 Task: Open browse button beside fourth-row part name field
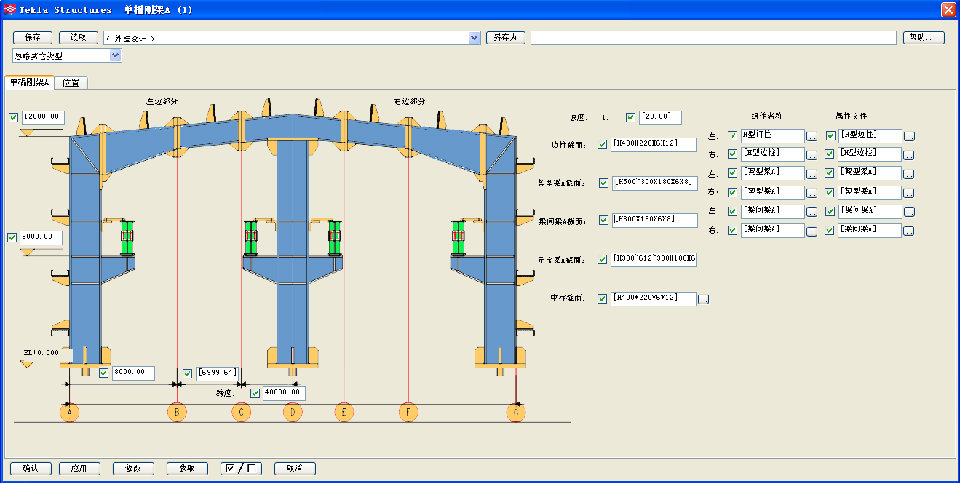pos(811,193)
